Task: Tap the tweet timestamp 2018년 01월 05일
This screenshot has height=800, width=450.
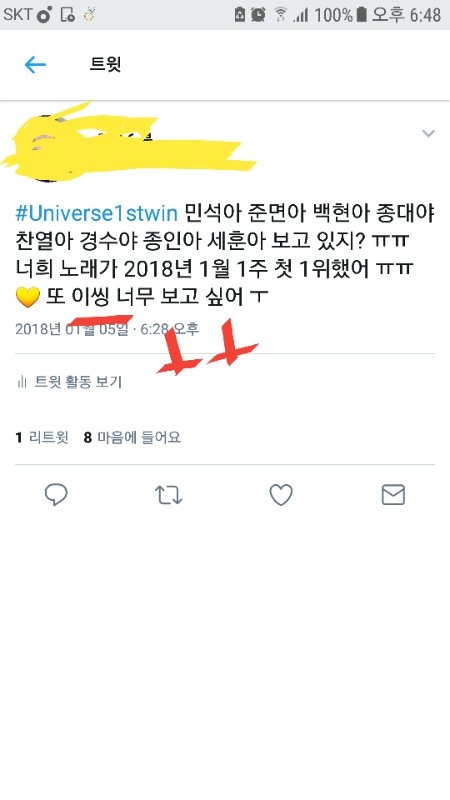Action: [x=71, y=329]
